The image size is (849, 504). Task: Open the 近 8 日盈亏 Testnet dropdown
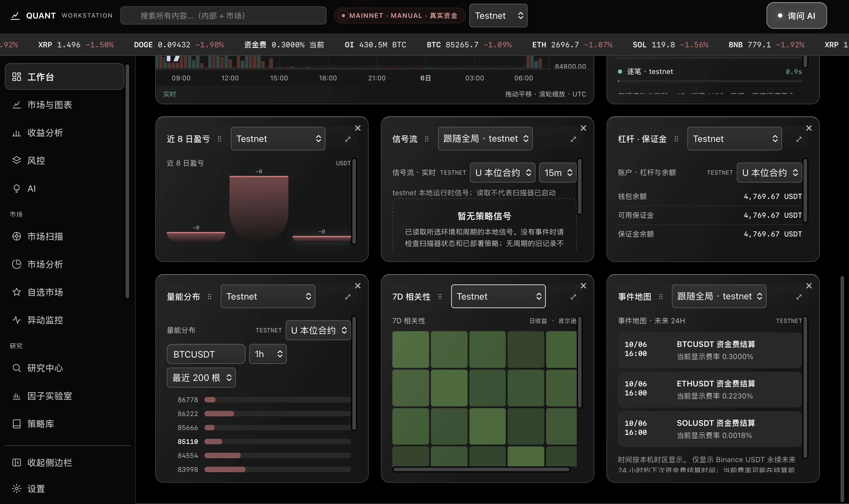[x=278, y=139]
